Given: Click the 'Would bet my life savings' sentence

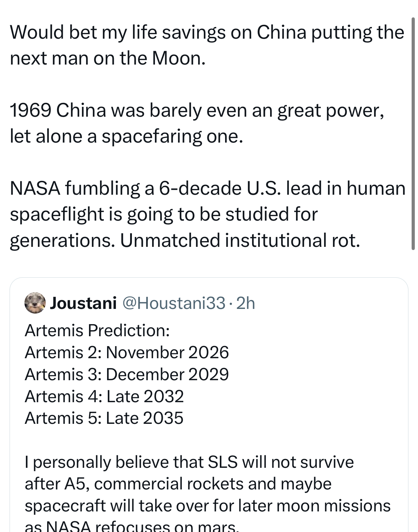Looking at the screenshot, I should coord(207,33).
